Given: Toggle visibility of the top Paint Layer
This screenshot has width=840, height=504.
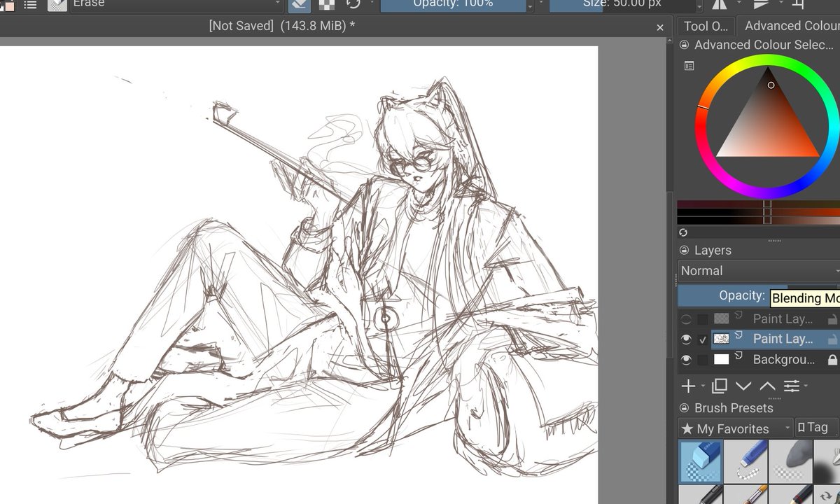Looking at the screenshot, I should click(687, 318).
